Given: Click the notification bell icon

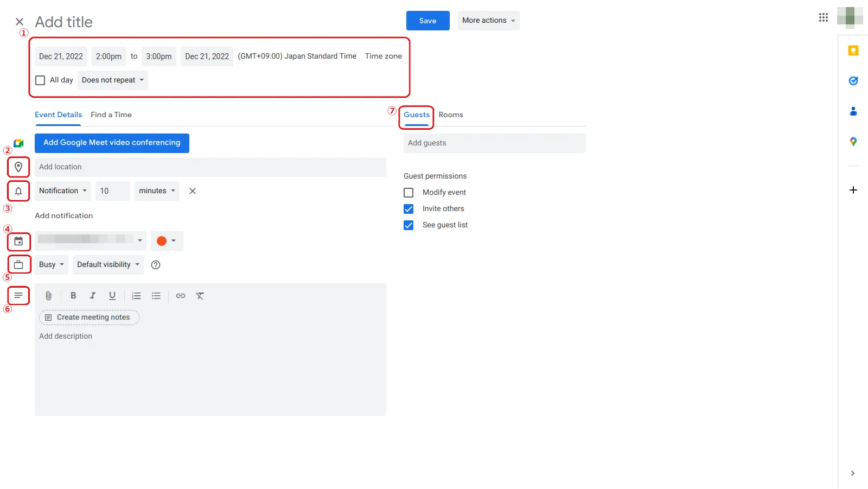Looking at the screenshot, I should (x=18, y=190).
